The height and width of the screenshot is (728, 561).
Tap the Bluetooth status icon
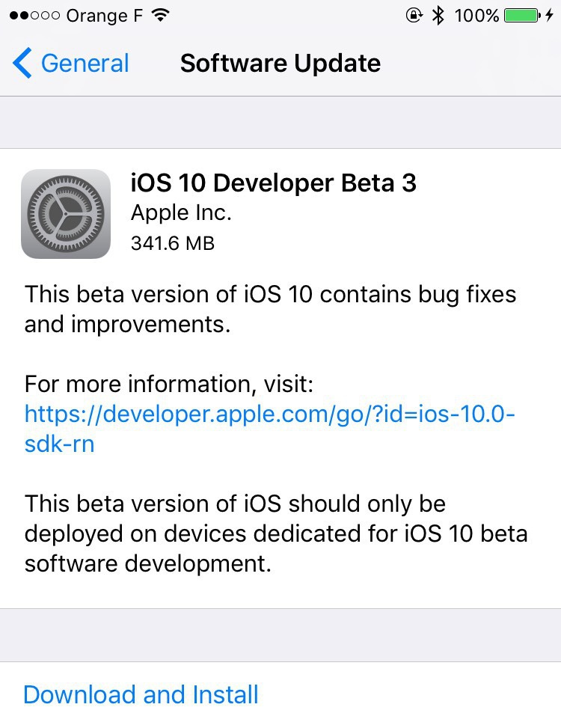[x=439, y=15]
